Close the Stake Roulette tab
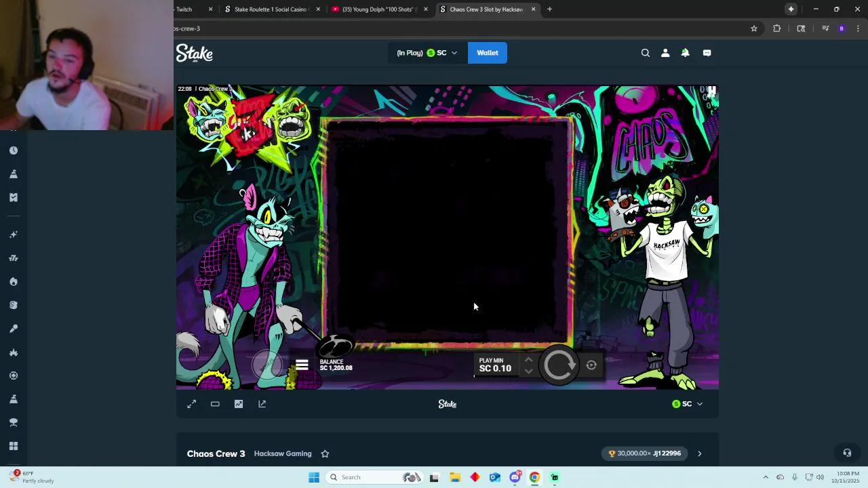This screenshot has height=488, width=868. (x=317, y=9)
